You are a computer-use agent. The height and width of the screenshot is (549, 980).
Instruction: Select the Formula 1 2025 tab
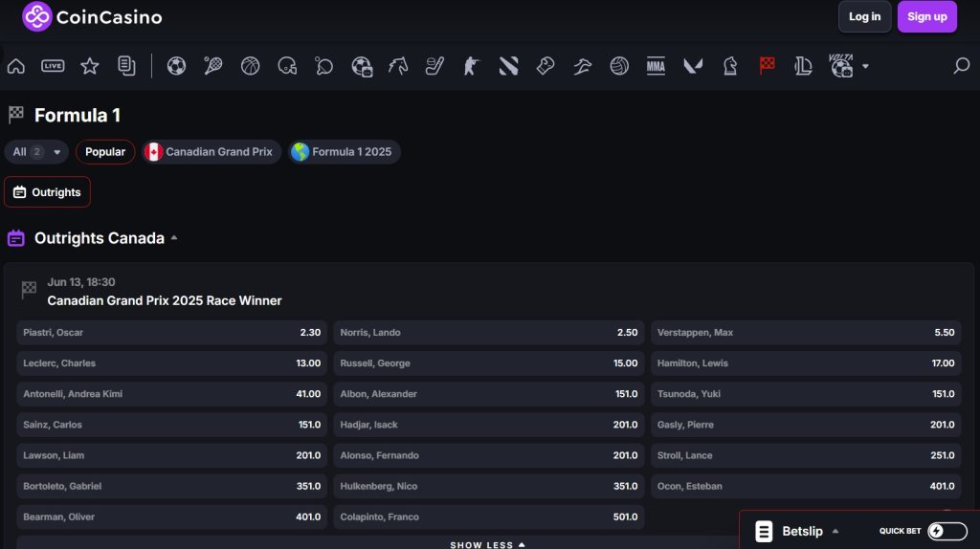(x=345, y=152)
